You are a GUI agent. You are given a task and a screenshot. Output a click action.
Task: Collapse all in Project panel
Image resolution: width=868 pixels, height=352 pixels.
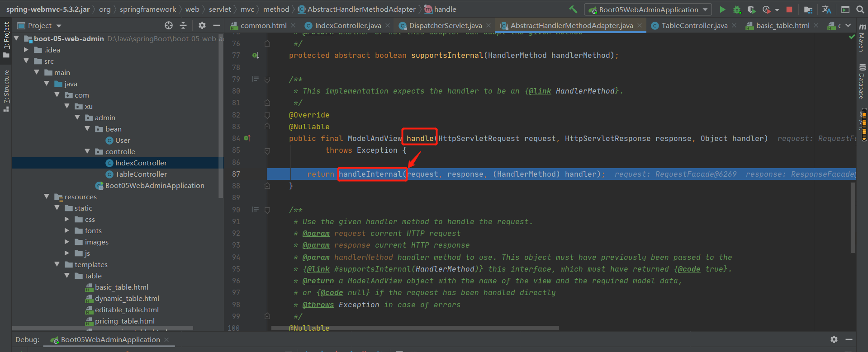tap(183, 25)
